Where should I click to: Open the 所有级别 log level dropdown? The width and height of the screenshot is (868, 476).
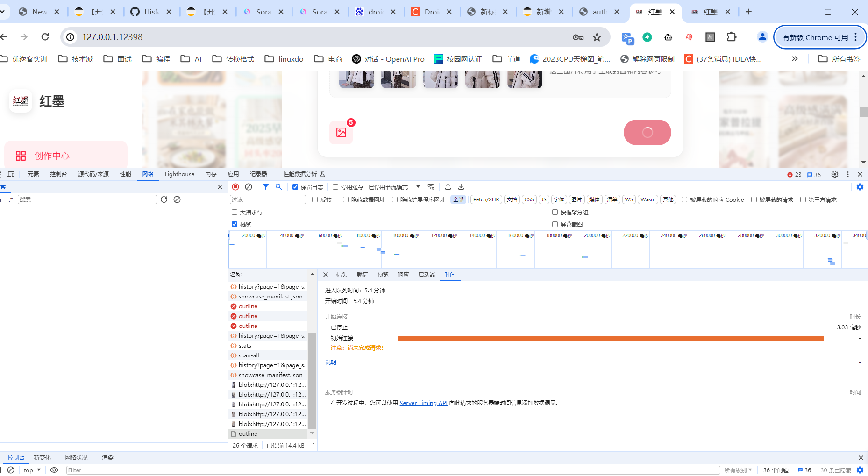(x=738, y=470)
